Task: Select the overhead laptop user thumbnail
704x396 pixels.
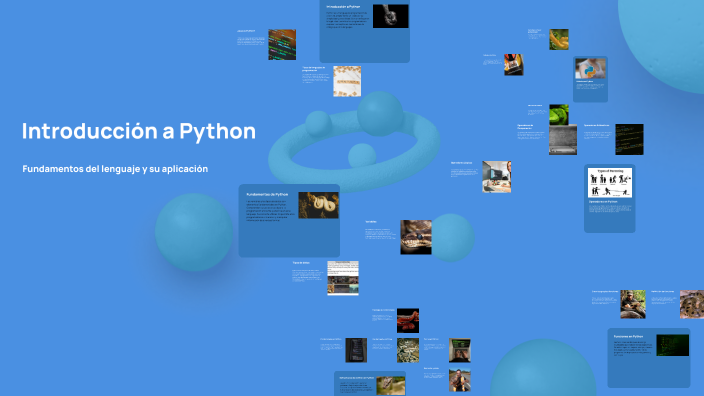Action: point(514,65)
